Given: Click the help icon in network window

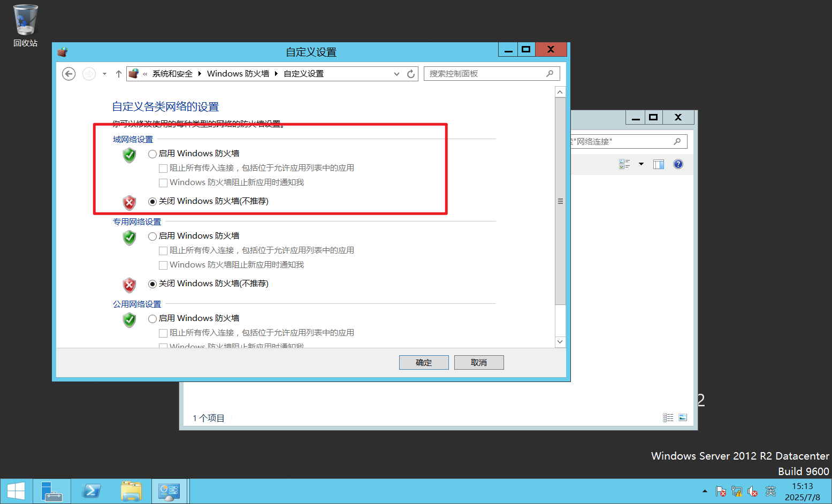Looking at the screenshot, I should tap(678, 164).
